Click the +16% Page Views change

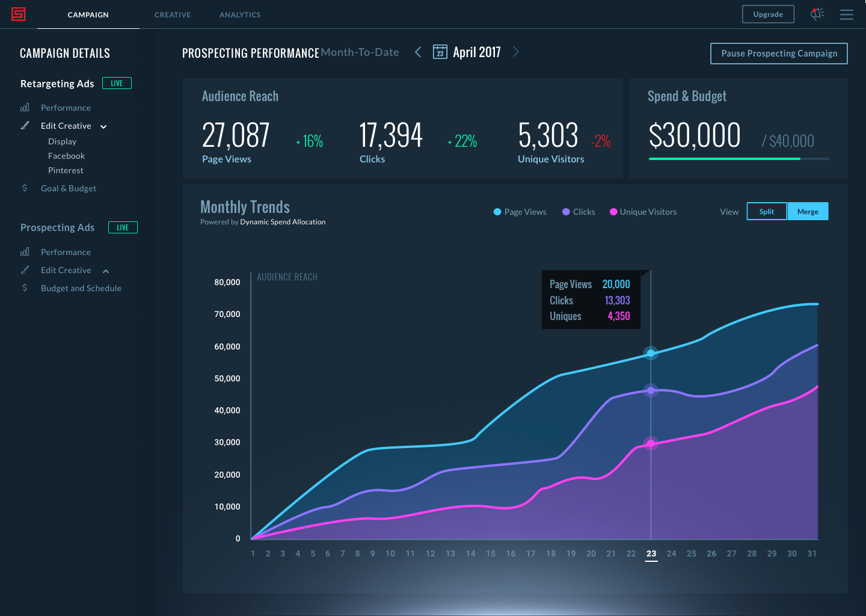pos(310,141)
